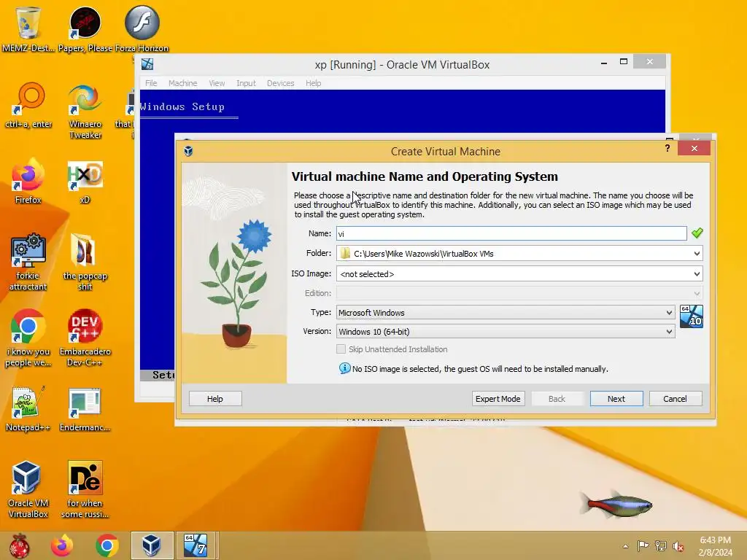
Task: Open Action Center flag tray icon
Action: (x=643, y=545)
